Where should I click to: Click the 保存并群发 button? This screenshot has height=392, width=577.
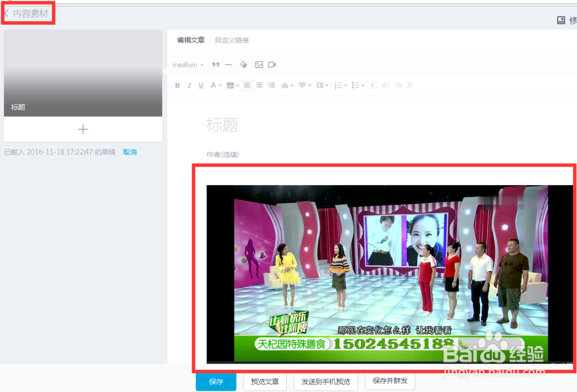390,381
